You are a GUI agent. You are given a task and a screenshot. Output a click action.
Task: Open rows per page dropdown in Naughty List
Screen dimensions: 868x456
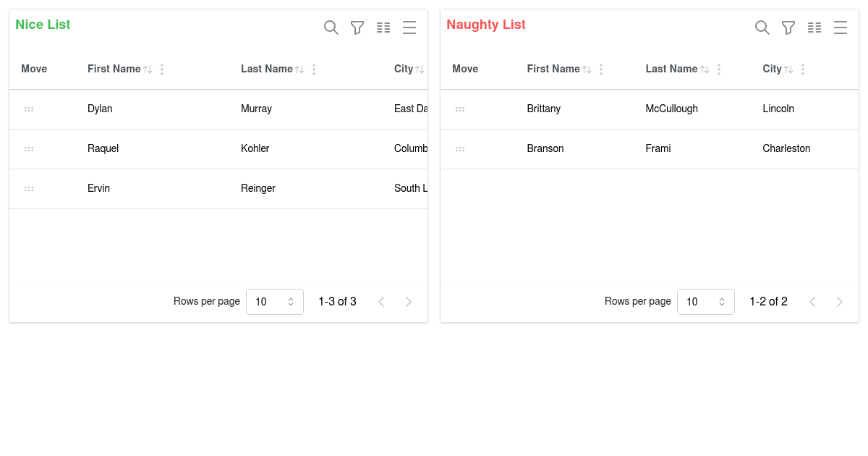pyautogui.click(x=706, y=302)
